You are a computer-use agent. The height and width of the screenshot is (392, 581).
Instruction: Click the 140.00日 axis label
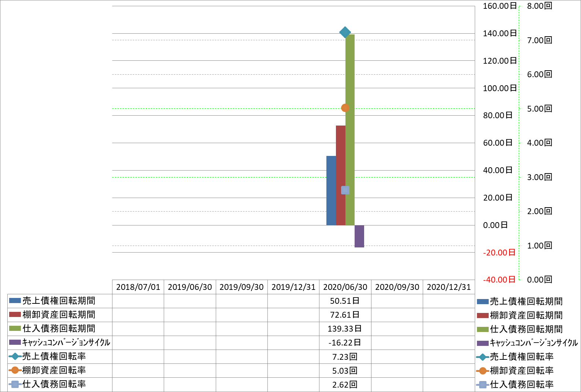[x=500, y=33]
